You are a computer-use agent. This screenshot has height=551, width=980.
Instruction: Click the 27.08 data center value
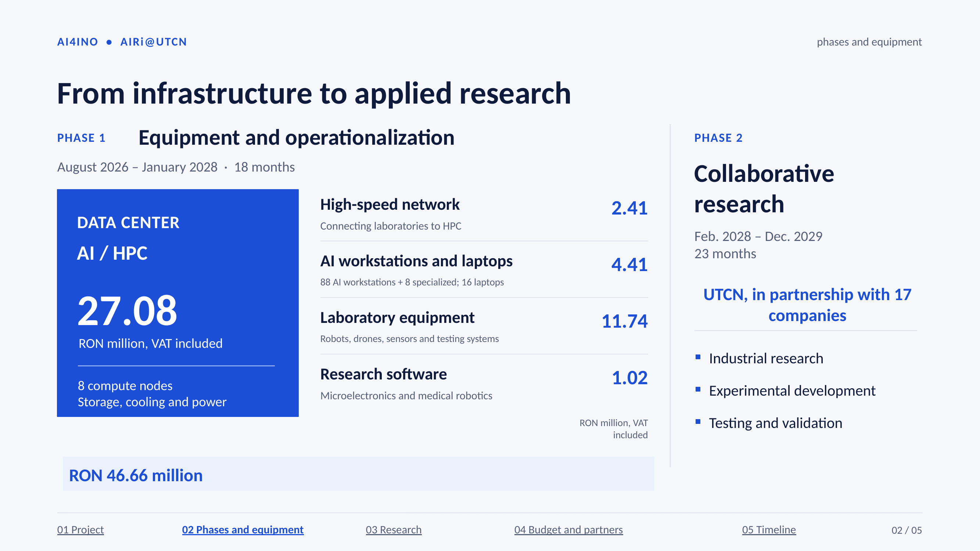(x=128, y=311)
